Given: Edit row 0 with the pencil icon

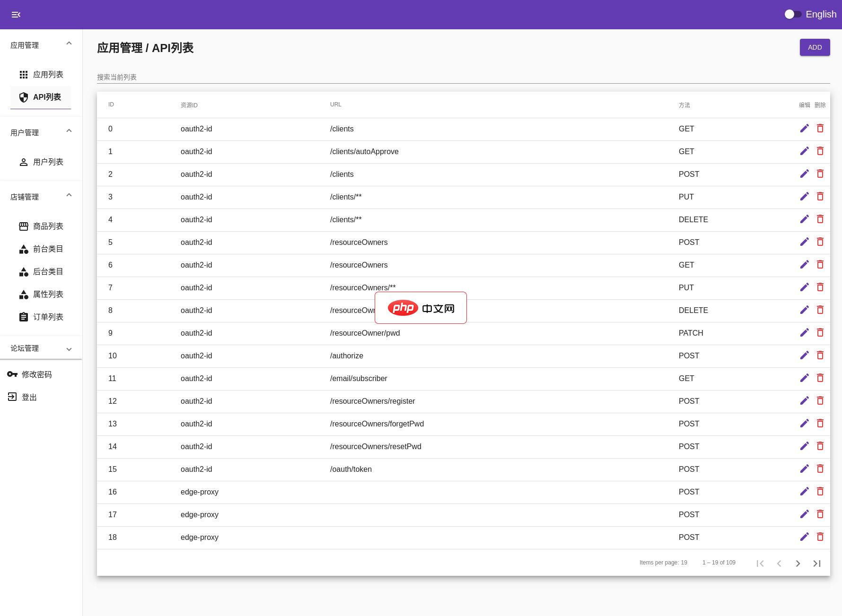Looking at the screenshot, I should click(x=804, y=129).
